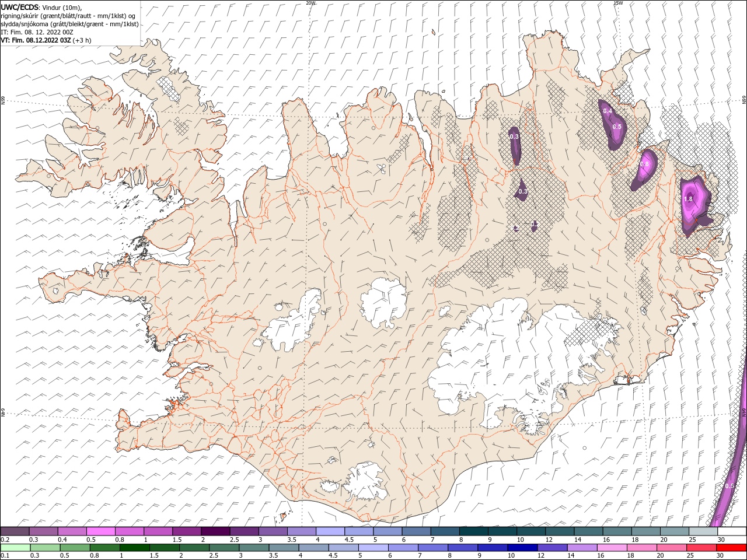Pick the darkest green 1 swatch in lower legend
Image resolution: width=747 pixels, height=560 pixels.
134,547
